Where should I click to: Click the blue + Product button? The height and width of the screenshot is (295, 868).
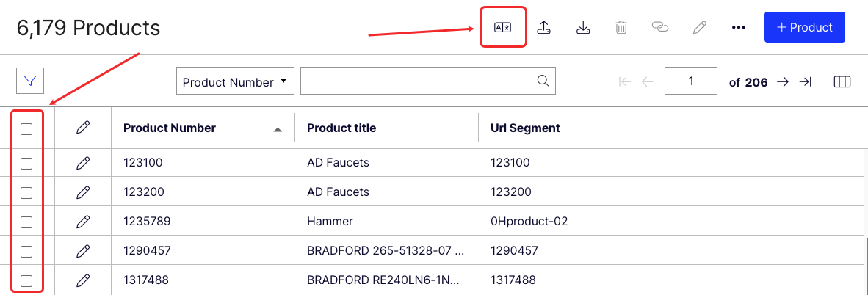tap(804, 27)
